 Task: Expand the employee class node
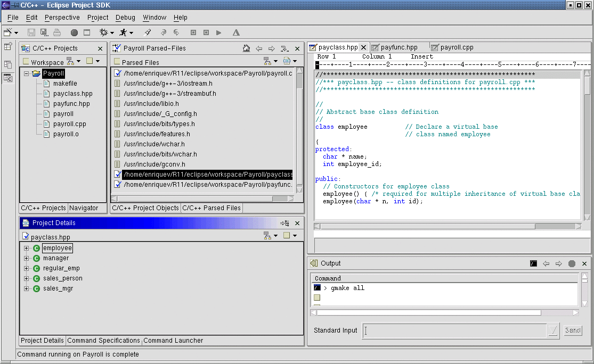coord(26,248)
